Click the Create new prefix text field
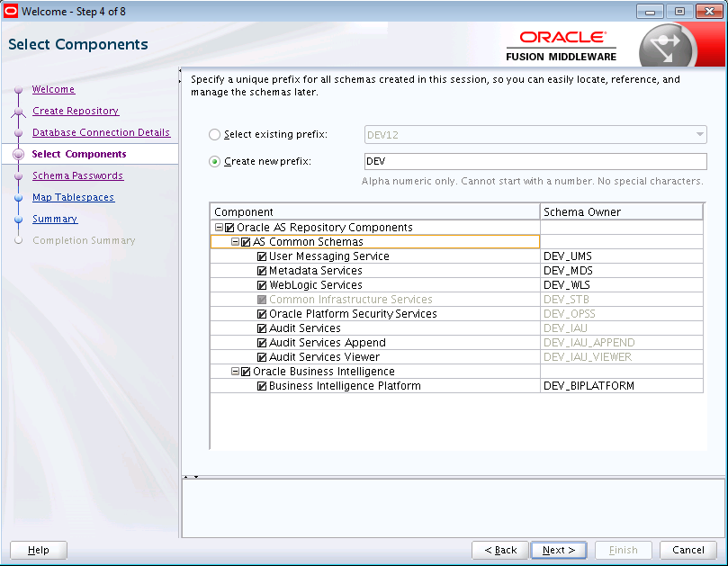The image size is (728, 566). tap(535, 162)
